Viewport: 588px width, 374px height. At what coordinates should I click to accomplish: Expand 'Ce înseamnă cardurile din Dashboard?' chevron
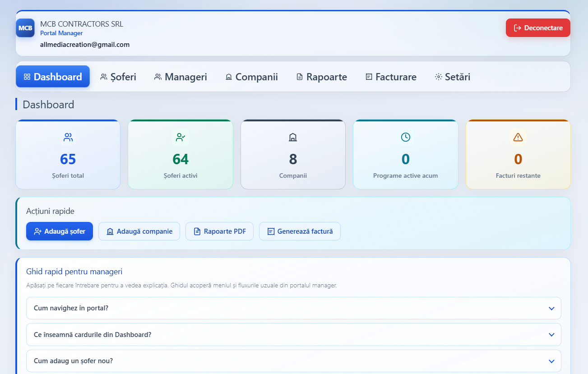551,335
